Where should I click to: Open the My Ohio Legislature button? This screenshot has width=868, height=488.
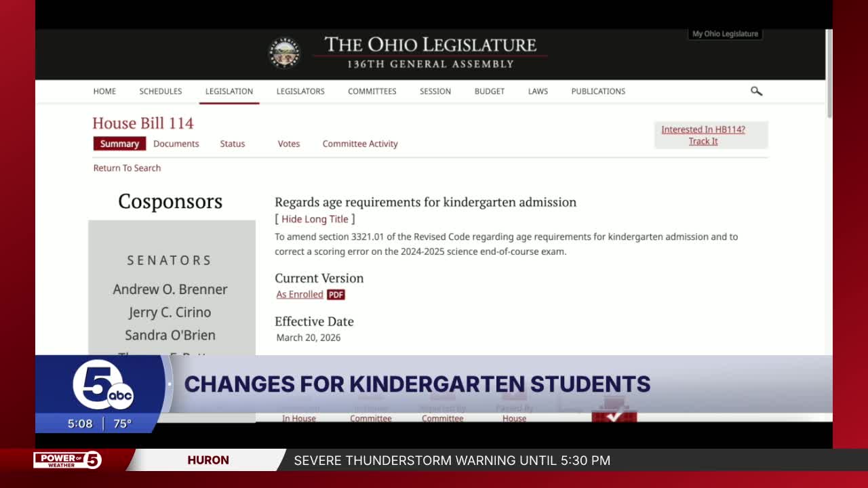[725, 34]
